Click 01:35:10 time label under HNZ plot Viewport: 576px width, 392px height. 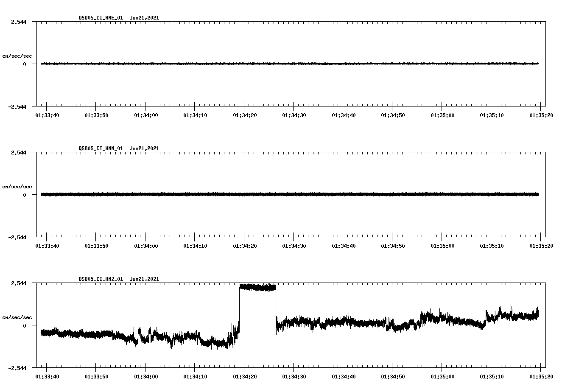tap(492, 376)
